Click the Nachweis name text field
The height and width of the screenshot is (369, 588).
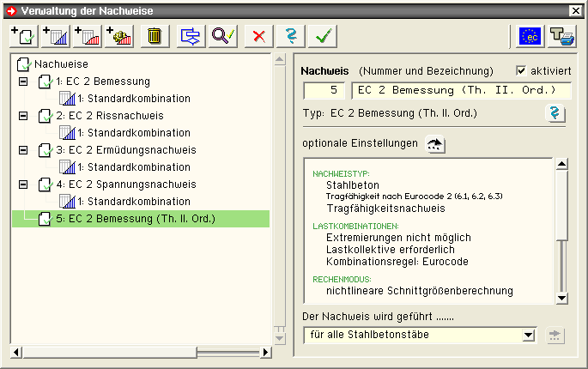click(461, 89)
